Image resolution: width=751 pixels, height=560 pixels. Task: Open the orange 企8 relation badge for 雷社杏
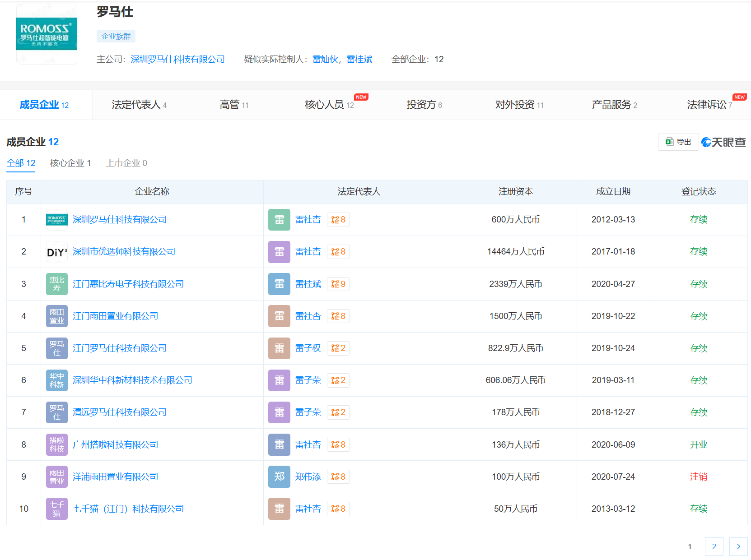pos(338,220)
